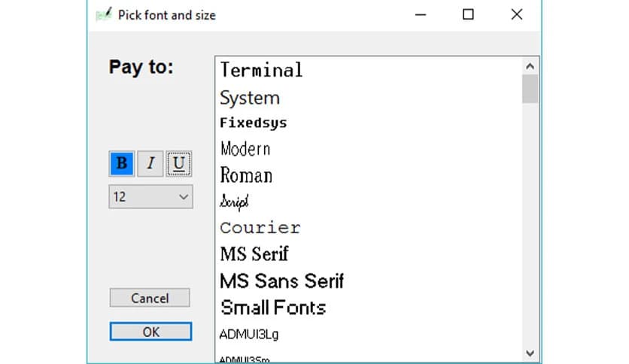Click the font list scrollbar thumb

pyautogui.click(x=530, y=89)
